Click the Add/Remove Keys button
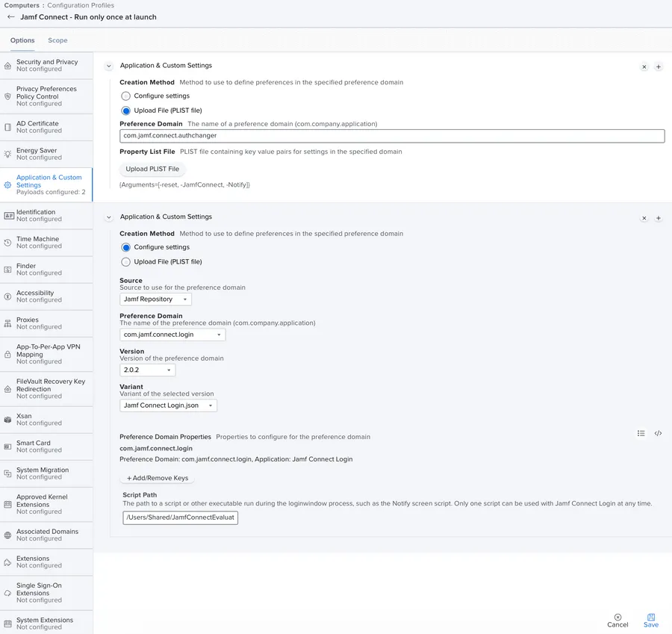Image resolution: width=672 pixels, height=634 pixels. (x=158, y=478)
